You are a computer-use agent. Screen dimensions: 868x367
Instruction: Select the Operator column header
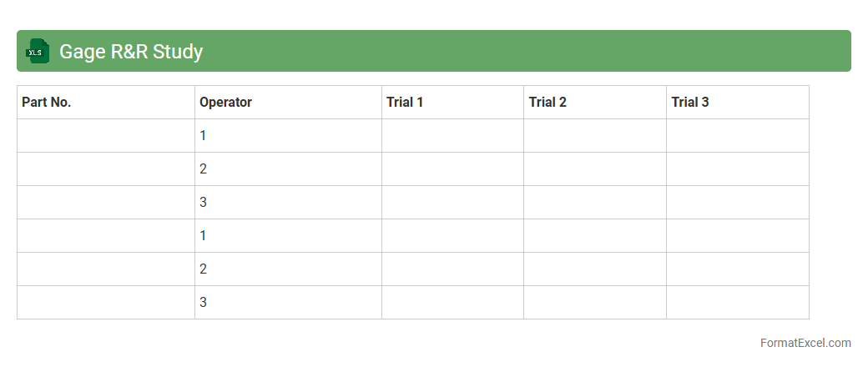pyautogui.click(x=225, y=103)
